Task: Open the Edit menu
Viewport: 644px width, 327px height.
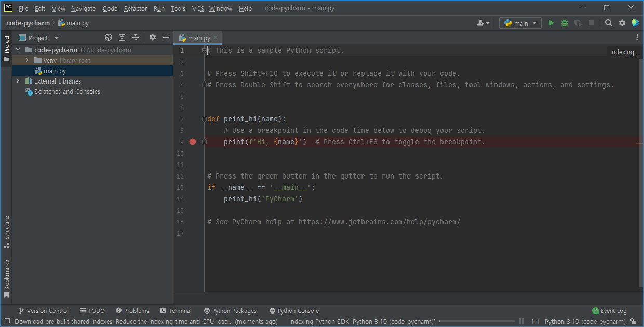Action: 40,8
